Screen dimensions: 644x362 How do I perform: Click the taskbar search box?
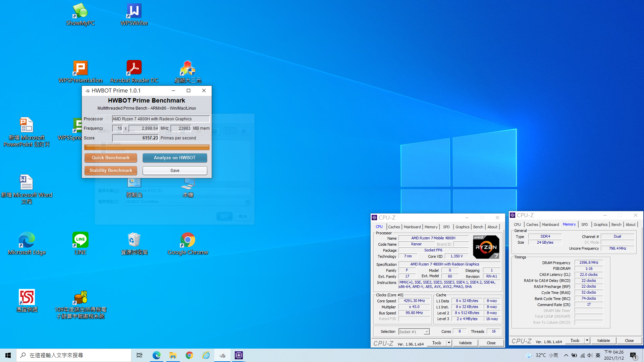[x=74, y=355]
